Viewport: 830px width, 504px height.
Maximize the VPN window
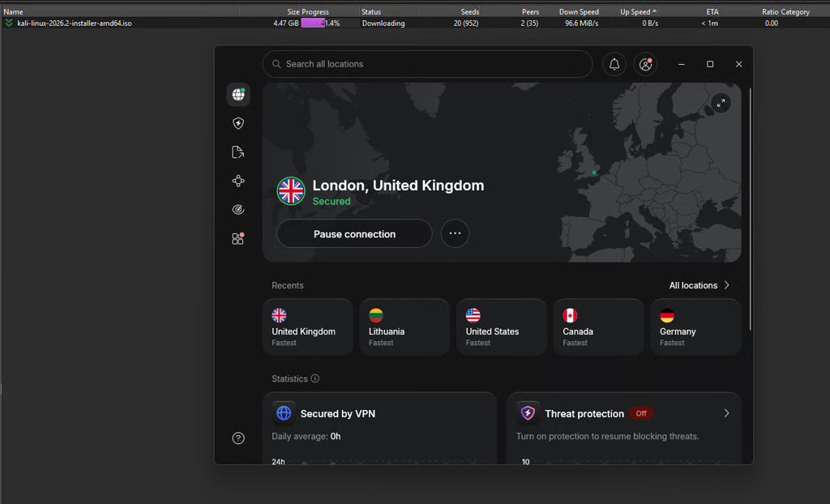pos(710,64)
